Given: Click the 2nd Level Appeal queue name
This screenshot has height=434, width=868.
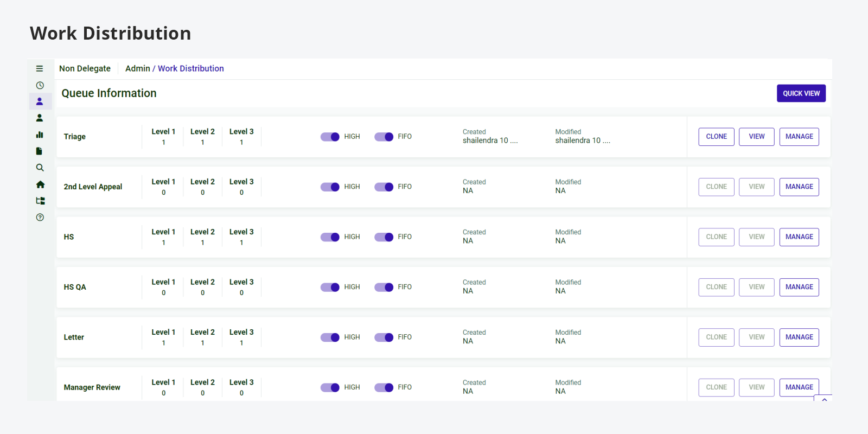Looking at the screenshot, I should 93,187.
